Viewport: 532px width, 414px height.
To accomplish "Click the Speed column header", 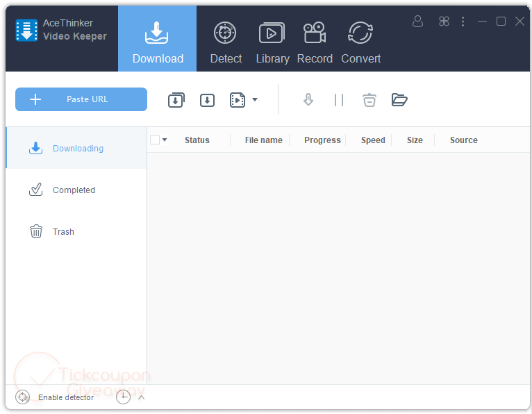I will point(373,140).
